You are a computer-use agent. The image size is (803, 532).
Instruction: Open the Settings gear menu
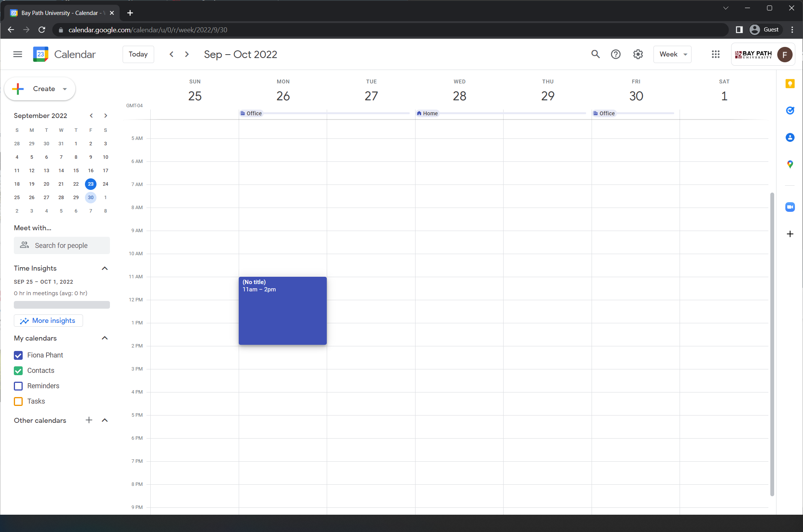click(x=638, y=54)
